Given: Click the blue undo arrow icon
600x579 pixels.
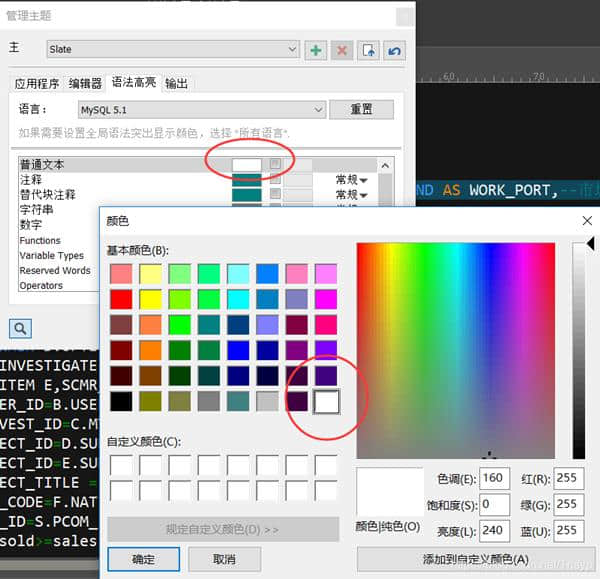Looking at the screenshot, I should click(394, 50).
